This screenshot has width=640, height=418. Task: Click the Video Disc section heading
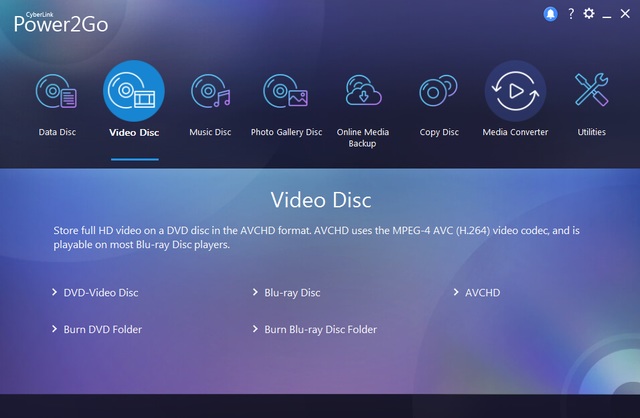321,200
